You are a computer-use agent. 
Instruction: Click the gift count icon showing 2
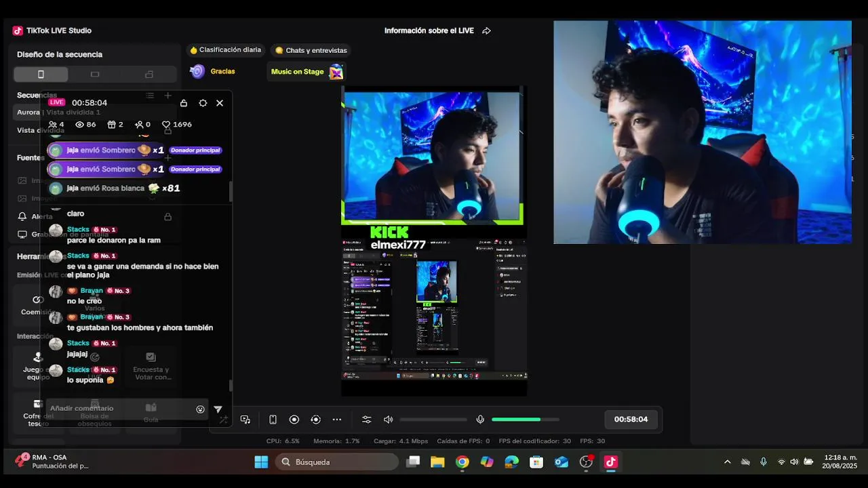[x=115, y=125]
